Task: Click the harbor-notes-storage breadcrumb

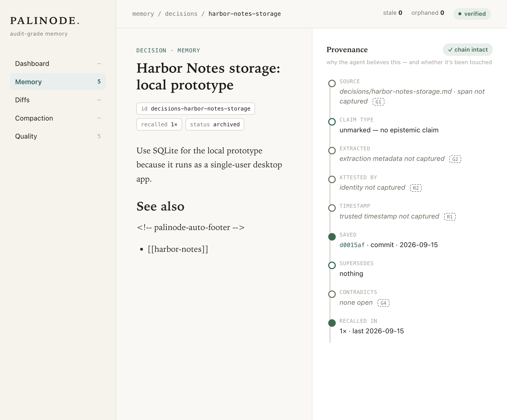Action: (x=244, y=14)
